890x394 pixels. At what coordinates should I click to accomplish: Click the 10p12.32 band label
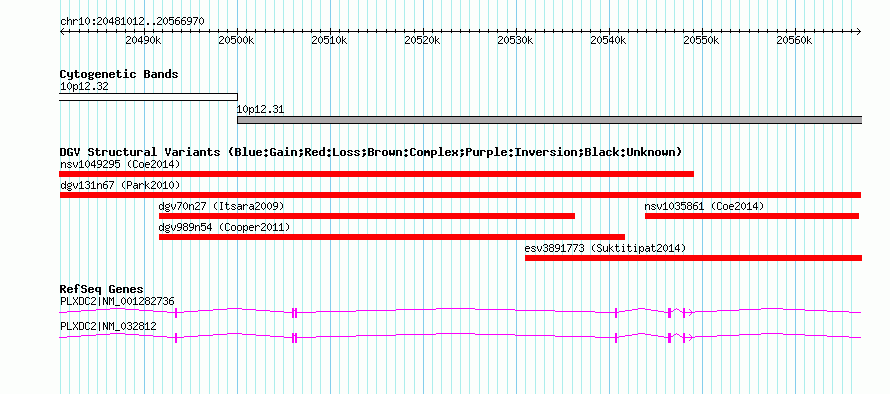click(84, 87)
